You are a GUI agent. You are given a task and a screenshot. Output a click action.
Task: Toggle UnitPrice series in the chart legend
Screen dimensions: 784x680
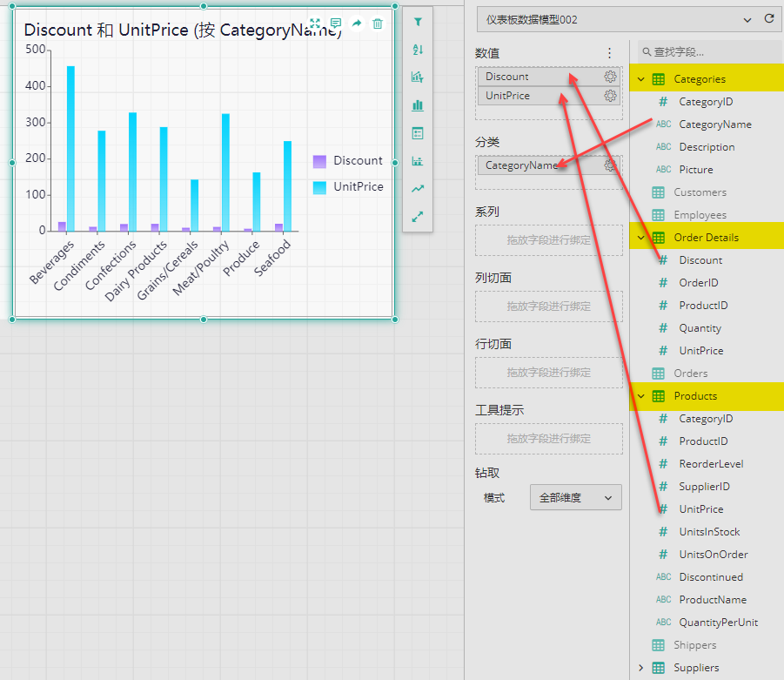point(348,186)
